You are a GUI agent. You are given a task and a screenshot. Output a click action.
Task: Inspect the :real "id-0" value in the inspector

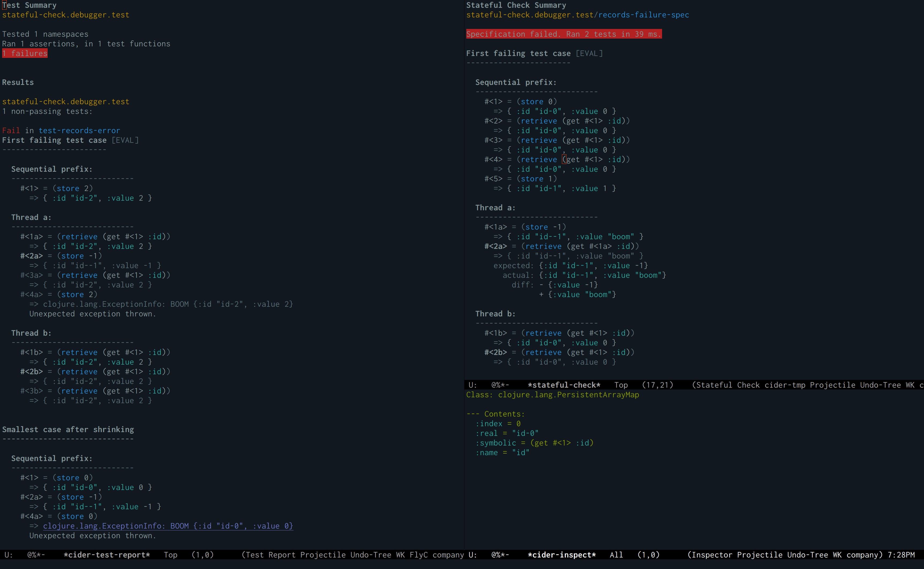tap(525, 433)
